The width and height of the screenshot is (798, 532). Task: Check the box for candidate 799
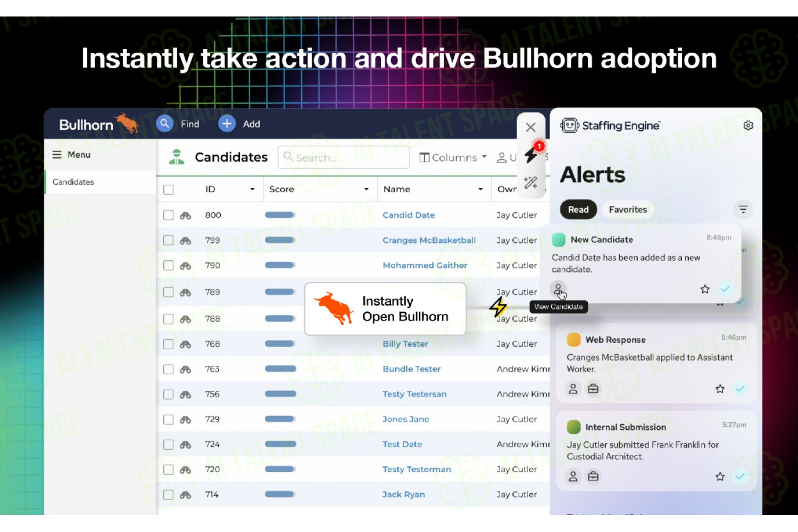click(169, 240)
